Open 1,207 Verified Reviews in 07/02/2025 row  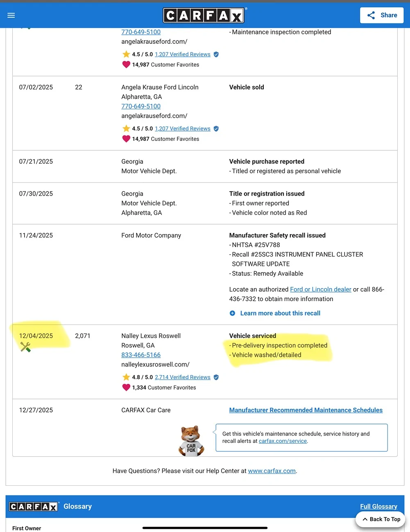pos(183,128)
